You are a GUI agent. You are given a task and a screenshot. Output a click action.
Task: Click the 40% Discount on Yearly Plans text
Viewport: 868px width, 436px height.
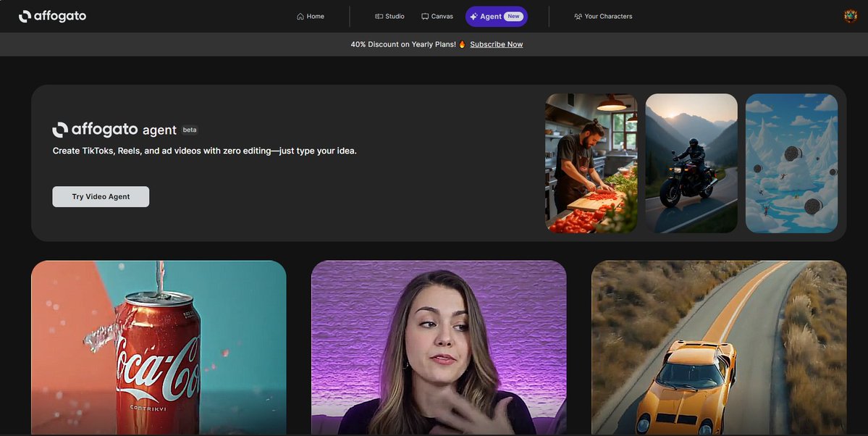click(x=403, y=44)
